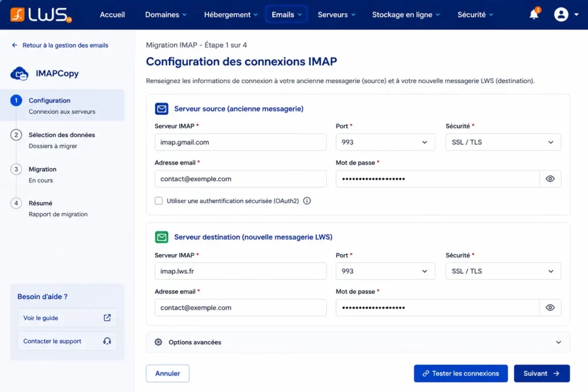Click source Serveur IMAP field imap.gmail.com
Viewport: 588px width, 392px height.
coord(241,142)
